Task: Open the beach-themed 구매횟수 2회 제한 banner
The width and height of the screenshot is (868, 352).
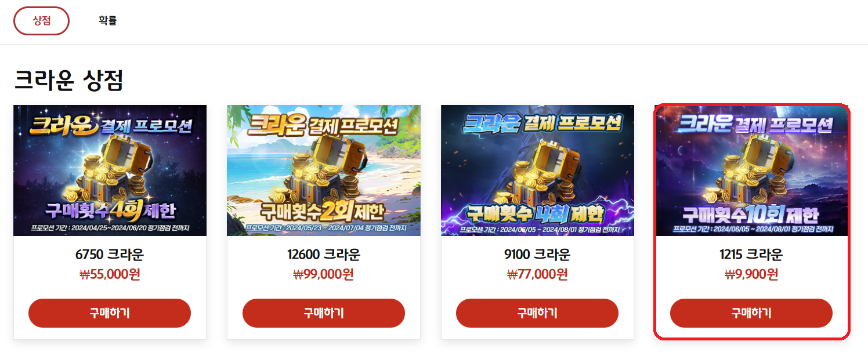Action: (x=324, y=170)
